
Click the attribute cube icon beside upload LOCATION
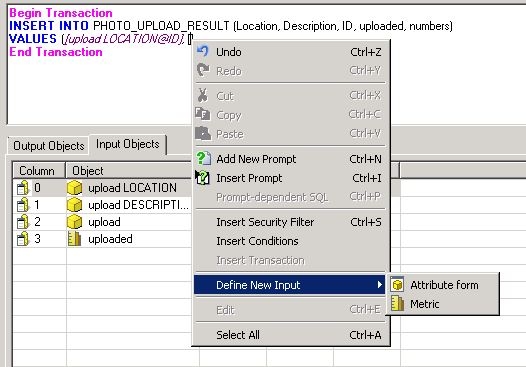74,188
